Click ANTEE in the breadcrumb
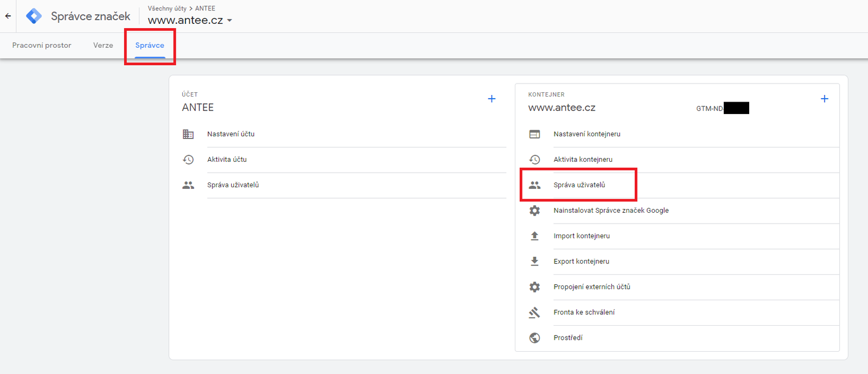Screen dimensions: 868x374 (205, 8)
